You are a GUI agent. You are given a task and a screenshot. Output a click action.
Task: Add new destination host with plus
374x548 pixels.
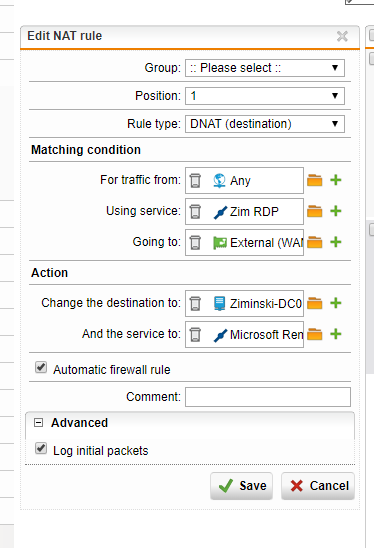tap(336, 303)
